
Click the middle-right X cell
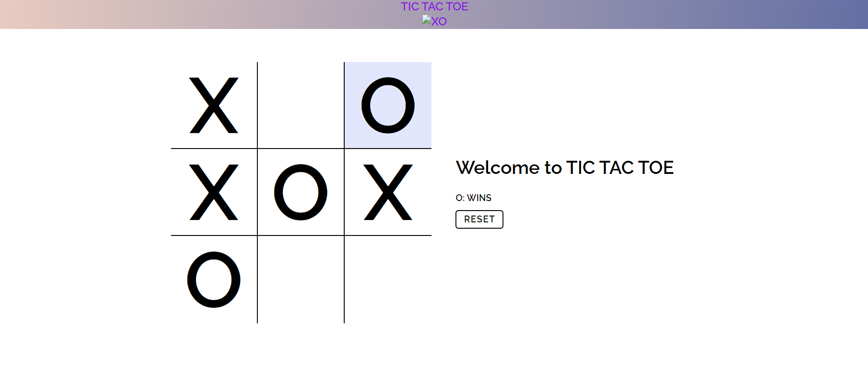point(388,192)
